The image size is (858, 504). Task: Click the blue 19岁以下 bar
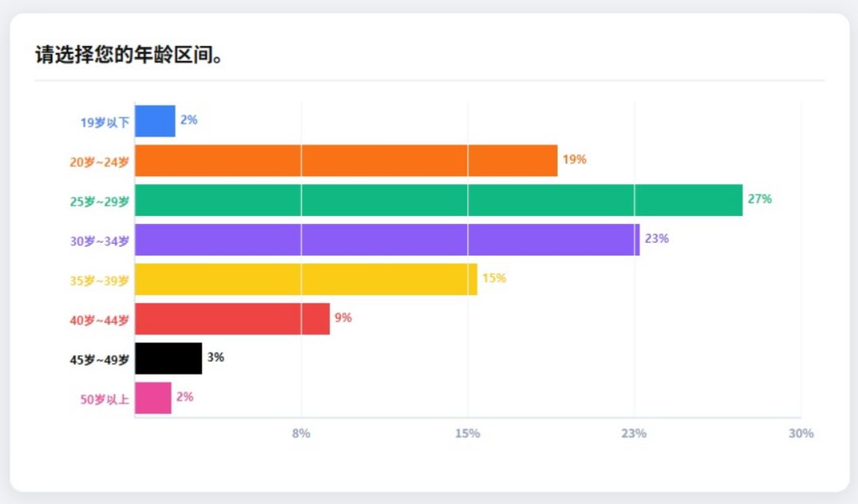point(155,121)
